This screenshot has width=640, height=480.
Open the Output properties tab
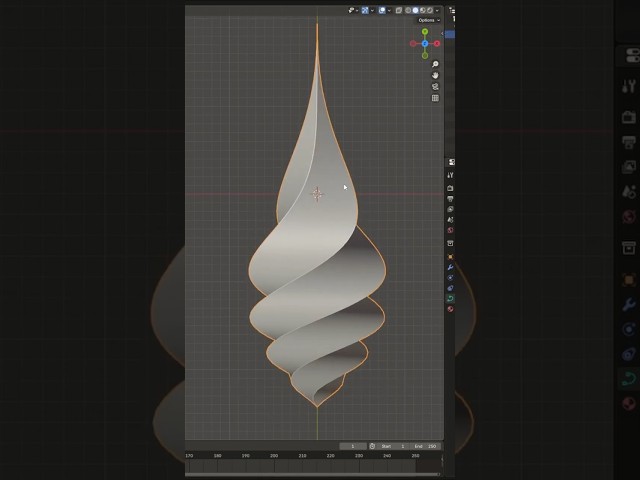pyautogui.click(x=450, y=199)
